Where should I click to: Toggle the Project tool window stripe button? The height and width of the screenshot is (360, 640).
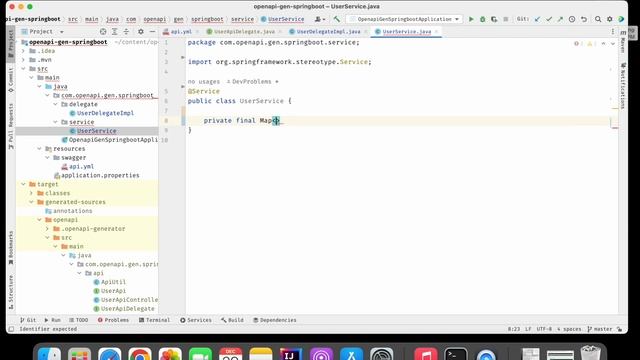click(x=11, y=45)
